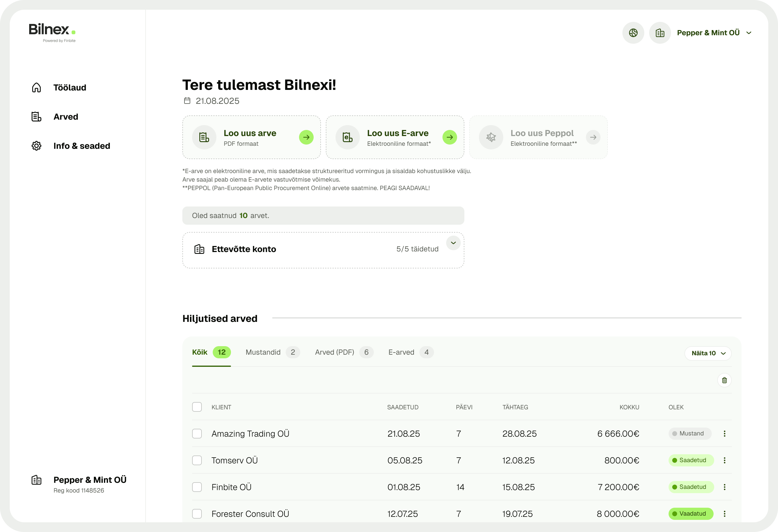Open Näita 10 rows dropdown
Viewport: 778px width, 532px height.
point(708,353)
